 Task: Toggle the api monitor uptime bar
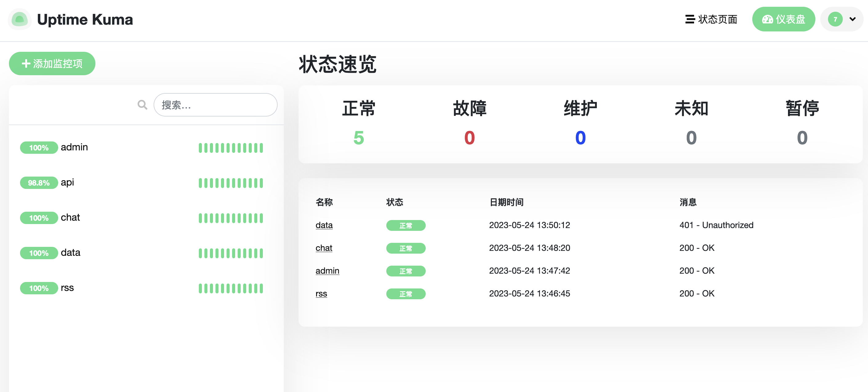(231, 182)
